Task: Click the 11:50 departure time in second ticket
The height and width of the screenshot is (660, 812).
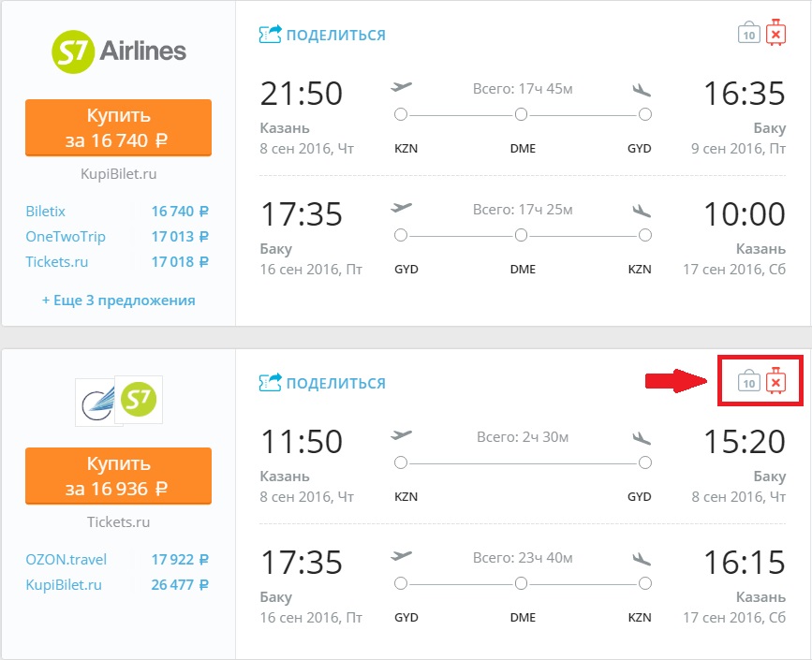Action: click(x=302, y=441)
